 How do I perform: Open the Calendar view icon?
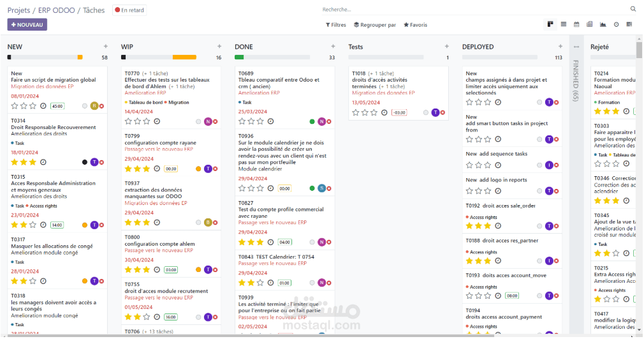point(576,24)
